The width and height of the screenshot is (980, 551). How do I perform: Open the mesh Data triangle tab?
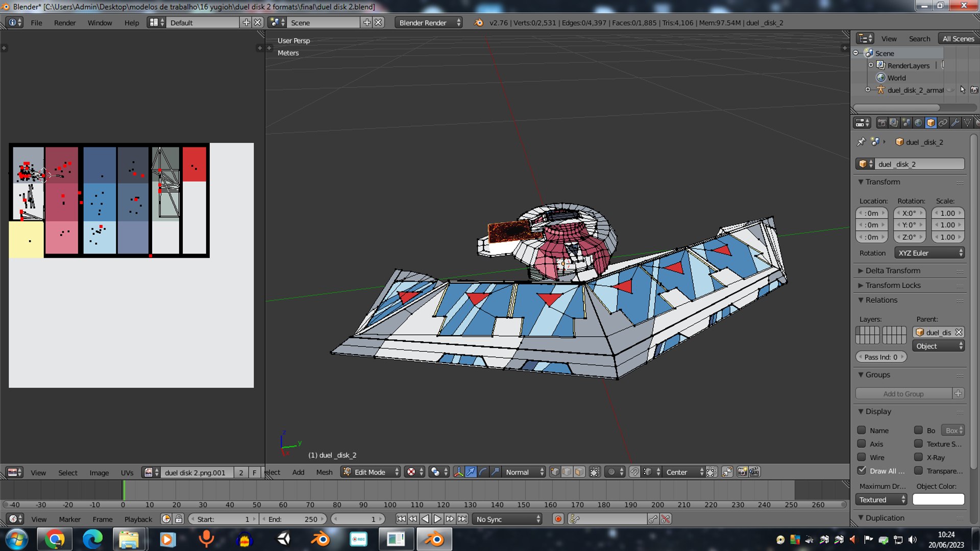click(x=967, y=122)
